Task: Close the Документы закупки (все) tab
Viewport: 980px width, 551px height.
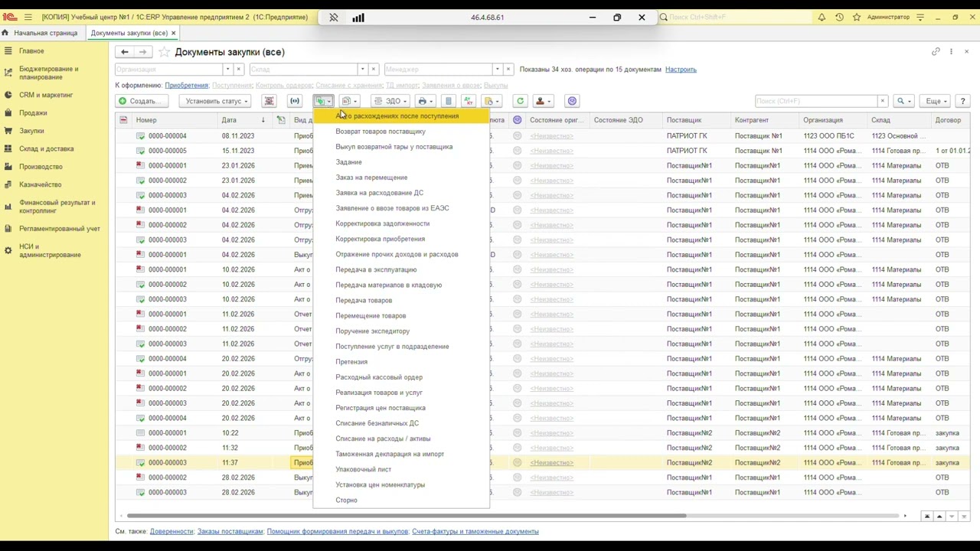Action: [174, 33]
